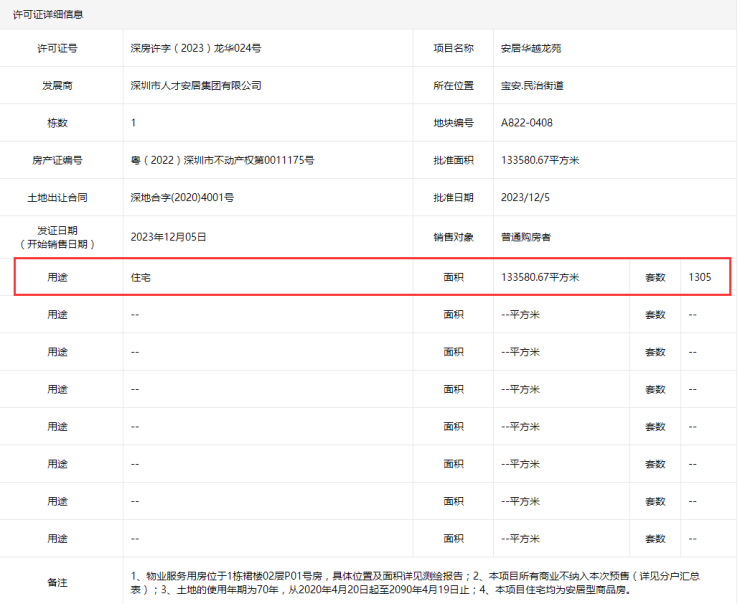740x604 pixels.
Task: Select the 住宅 usage value
Action: tap(141, 277)
